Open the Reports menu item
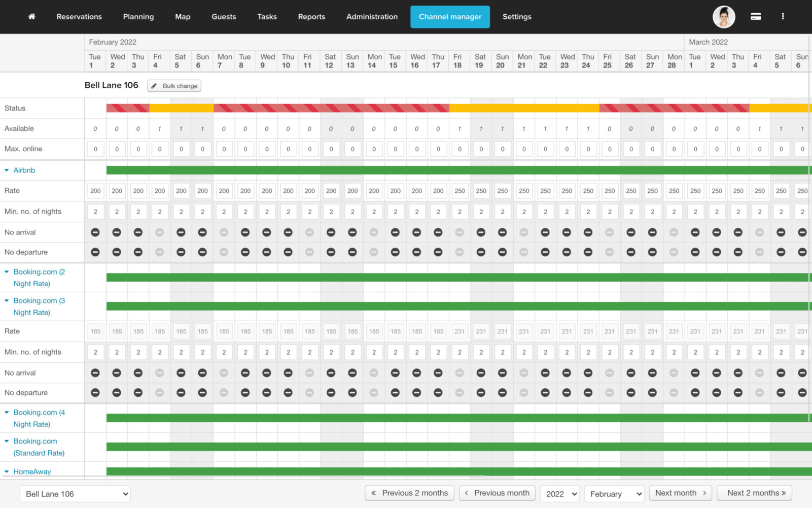The width and height of the screenshot is (812, 508). pos(311,17)
